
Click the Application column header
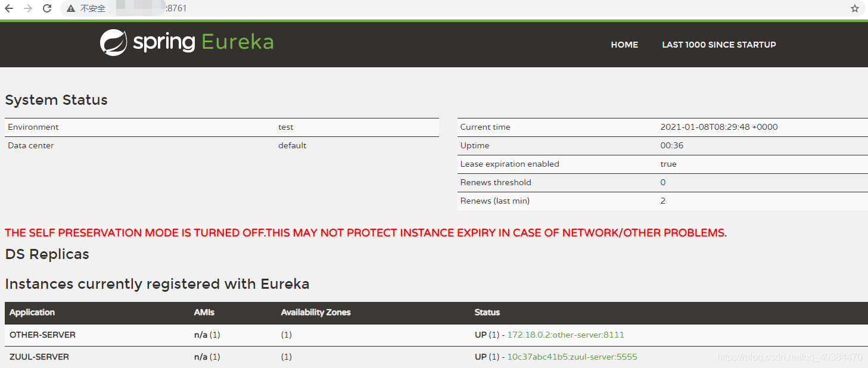pyautogui.click(x=32, y=313)
